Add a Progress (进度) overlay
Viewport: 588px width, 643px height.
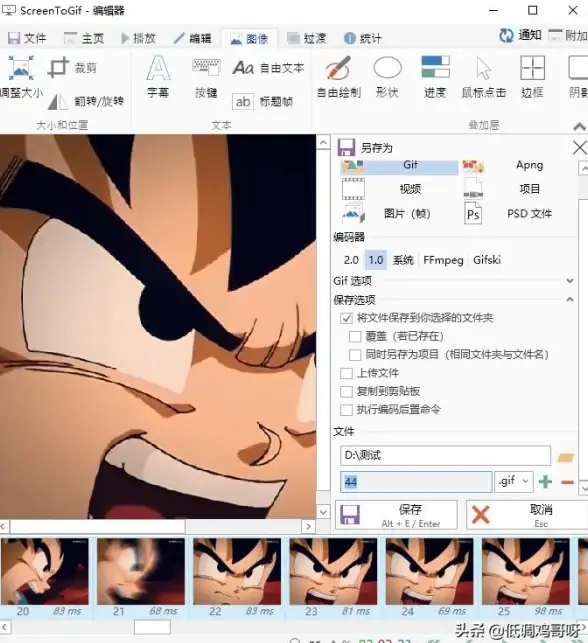pos(435,77)
